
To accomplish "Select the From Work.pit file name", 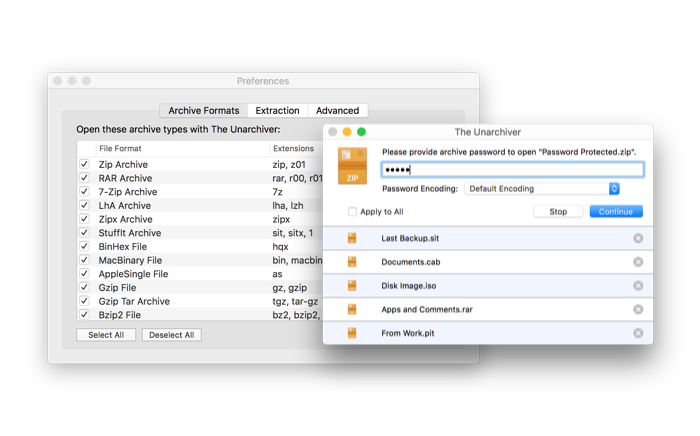I will point(408,333).
